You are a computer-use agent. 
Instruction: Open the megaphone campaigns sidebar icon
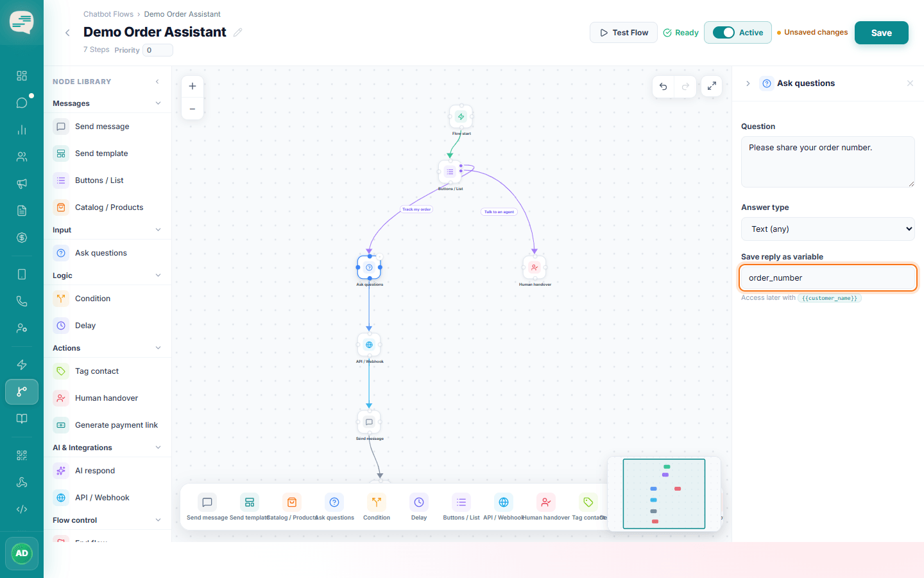pyautogui.click(x=22, y=184)
